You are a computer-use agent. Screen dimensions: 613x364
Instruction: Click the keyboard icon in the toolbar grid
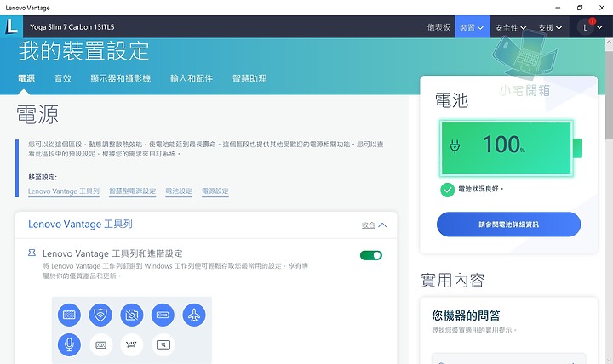pos(100,344)
